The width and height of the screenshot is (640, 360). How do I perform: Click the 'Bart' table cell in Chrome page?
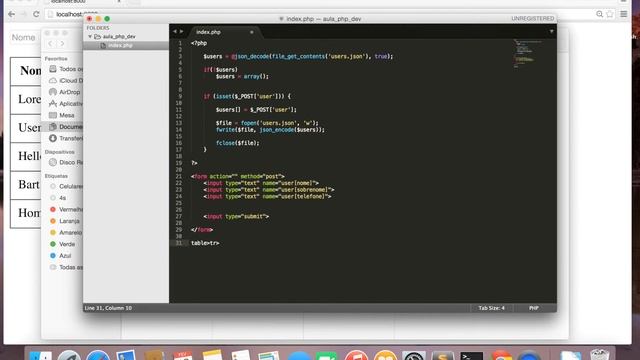pos(26,185)
